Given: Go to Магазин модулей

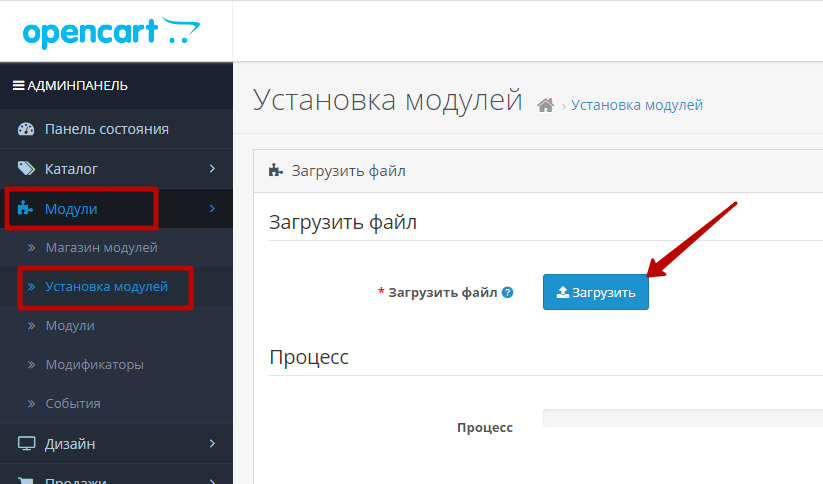Looking at the screenshot, I should [x=101, y=247].
